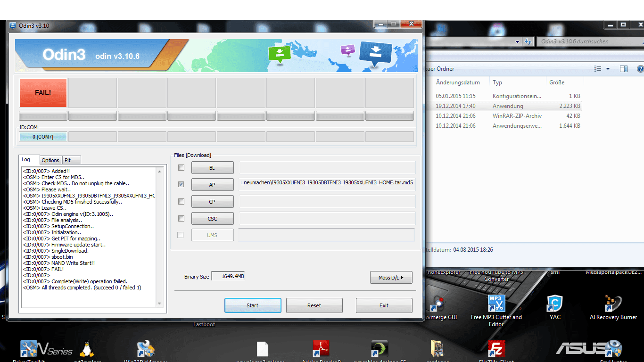
Task: Browse for an AP file
Action: [x=212, y=185]
